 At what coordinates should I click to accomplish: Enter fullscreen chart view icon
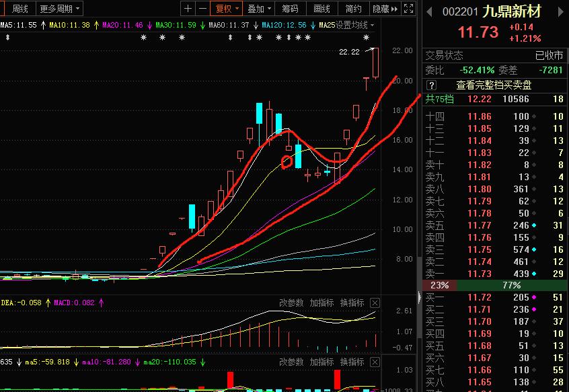(x=409, y=8)
